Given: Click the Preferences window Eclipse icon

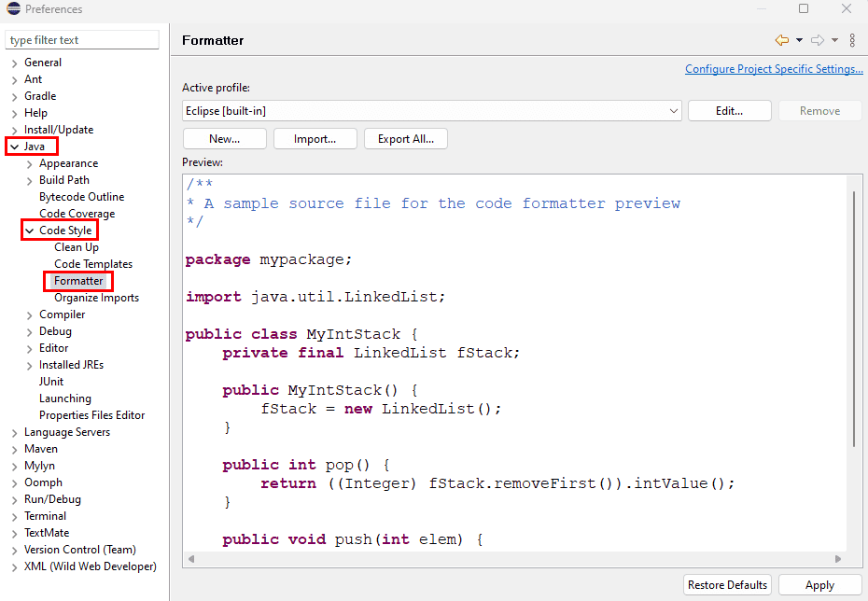Looking at the screenshot, I should (x=12, y=8).
